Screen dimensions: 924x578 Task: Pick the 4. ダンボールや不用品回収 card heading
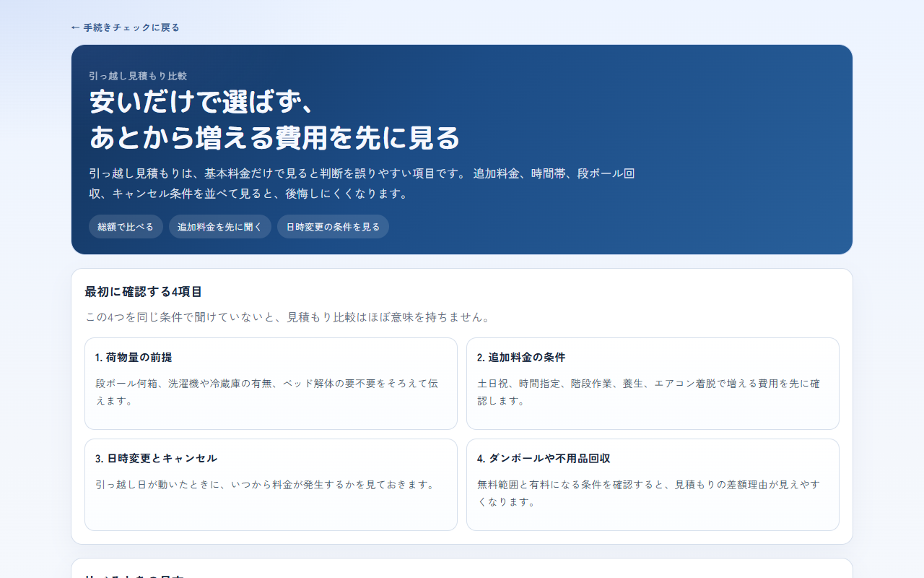pyautogui.click(x=544, y=459)
